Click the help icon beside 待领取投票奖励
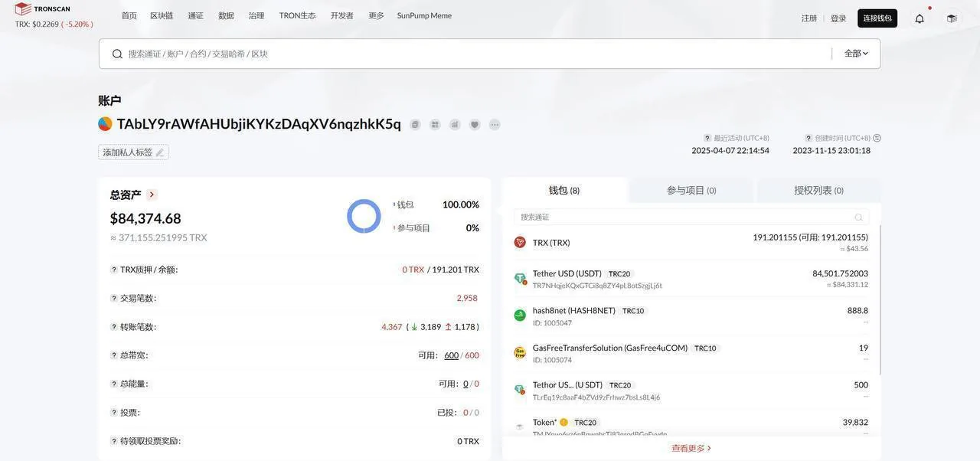 [x=114, y=441]
